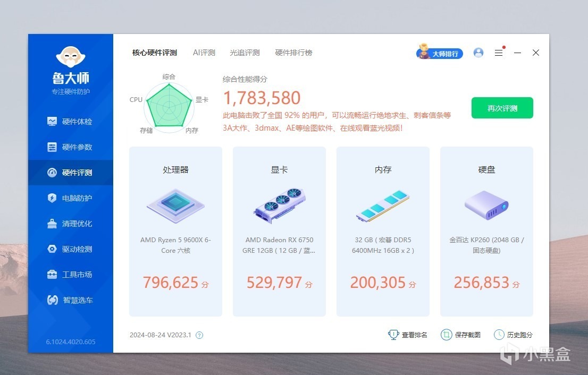588x375 pixels.
Task: Click the AMD Ryzen 5 9600X text
Action: point(175,245)
